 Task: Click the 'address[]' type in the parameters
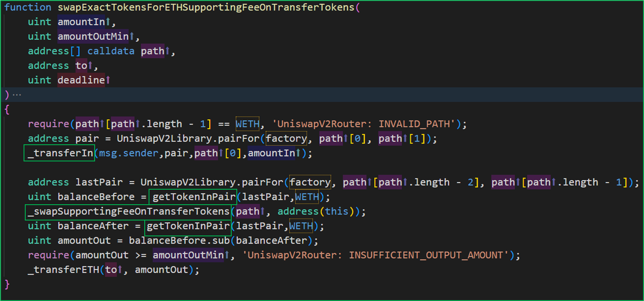(x=54, y=51)
